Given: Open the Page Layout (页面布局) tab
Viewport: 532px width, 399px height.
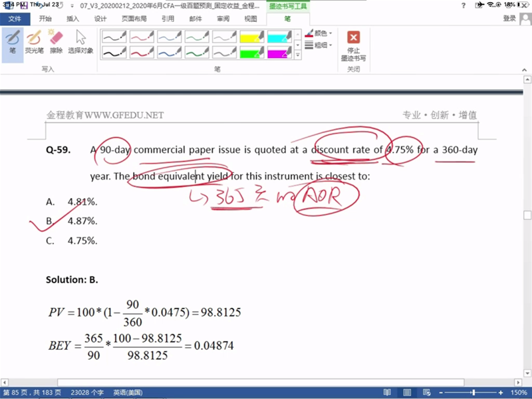Looking at the screenshot, I should click(x=134, y=19).
